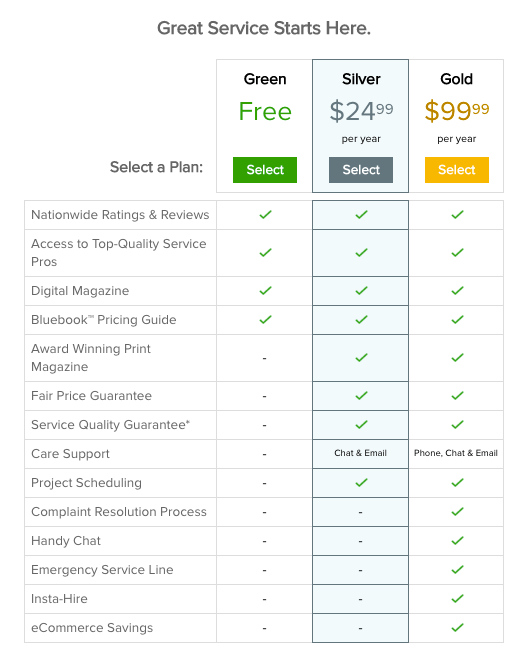This screenshot has height=652, width=526.
Task: Click Gold's Phone, Chat & Email cell
Action: click(x=456, y=453)
